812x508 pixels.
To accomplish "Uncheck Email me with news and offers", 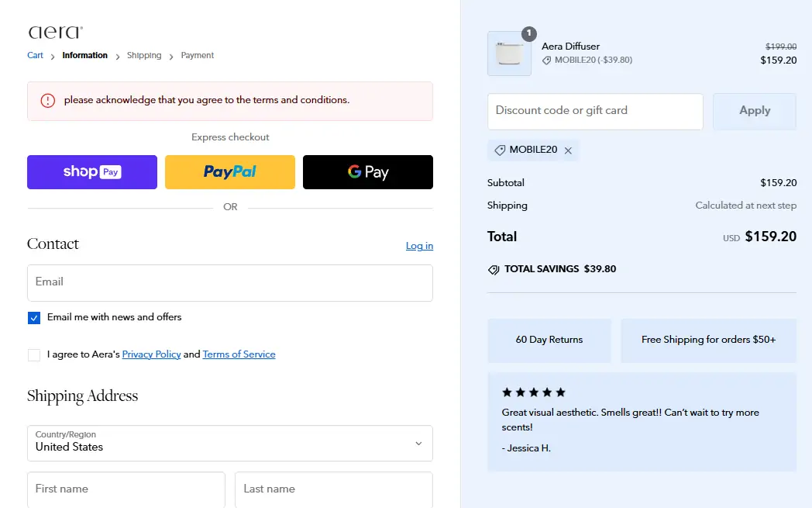I will pyautogui.click(x=34, y=317).
